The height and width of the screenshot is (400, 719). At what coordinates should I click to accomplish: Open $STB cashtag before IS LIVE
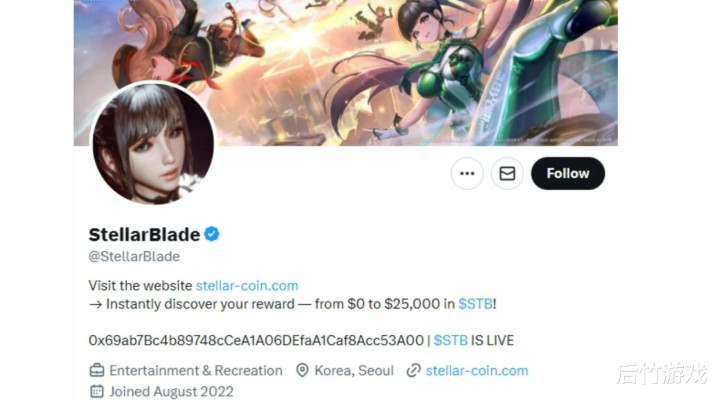coord(451,340)
